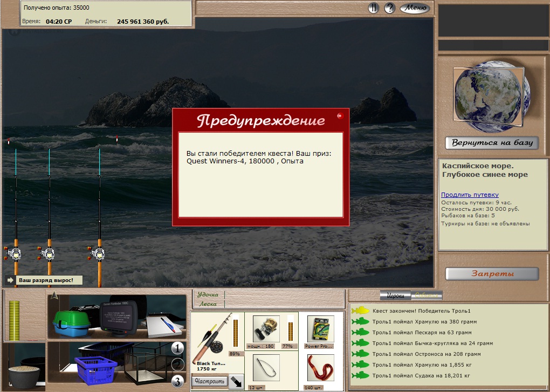Image resolution: width=550 pixels, height=392 pixels.
Task: Click the middle fishing rod's reel
Action: 47,253
